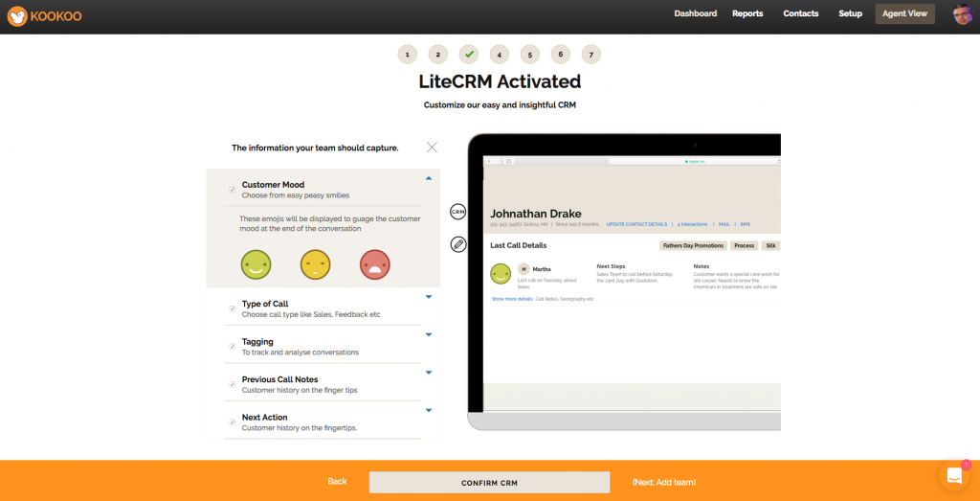Go Back to previous step
The image size is (980, 501).
(x=337, y=481)
